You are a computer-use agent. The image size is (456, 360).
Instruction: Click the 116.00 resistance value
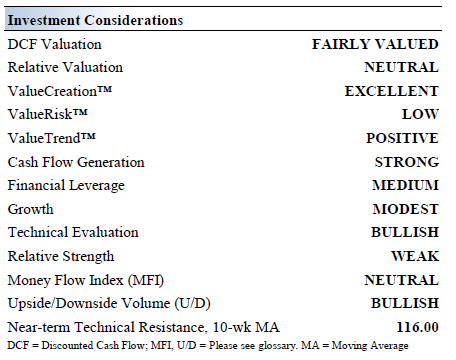418,327
